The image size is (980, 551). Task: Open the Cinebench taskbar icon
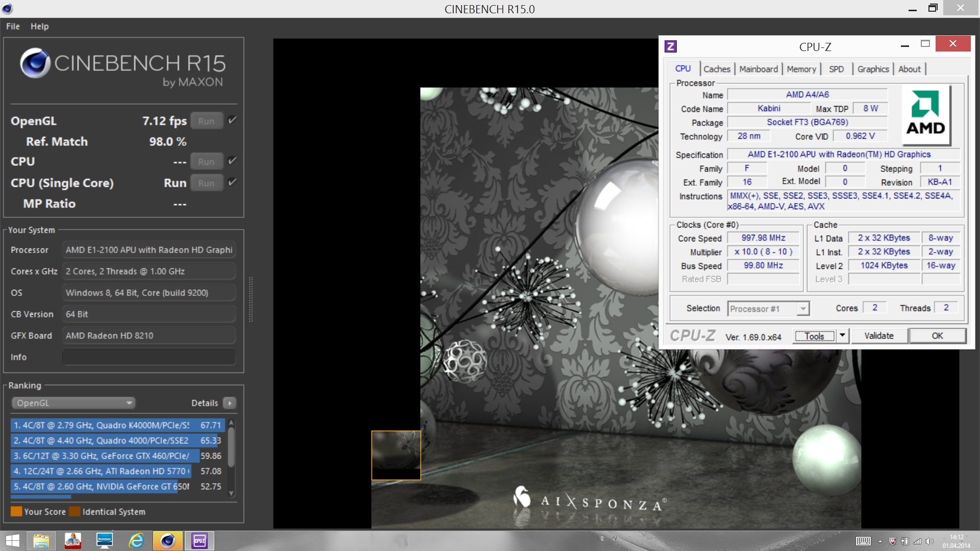coord(167,541)
